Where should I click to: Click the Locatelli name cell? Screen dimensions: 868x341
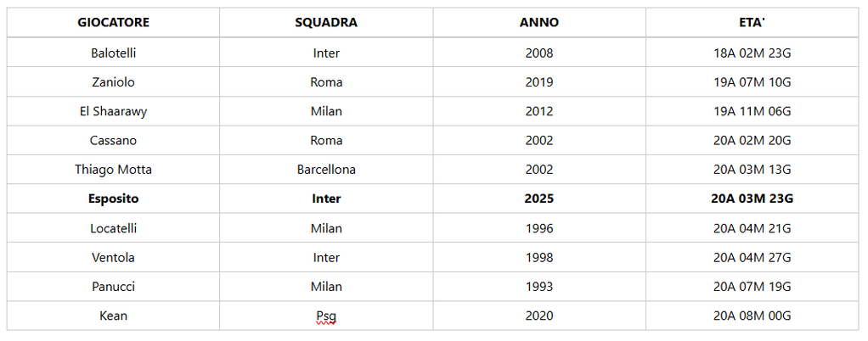click(113, 228)
